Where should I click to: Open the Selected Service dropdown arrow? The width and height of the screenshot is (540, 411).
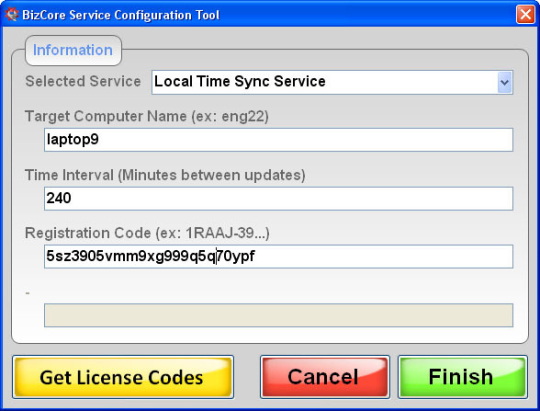[x=505, y=82]
